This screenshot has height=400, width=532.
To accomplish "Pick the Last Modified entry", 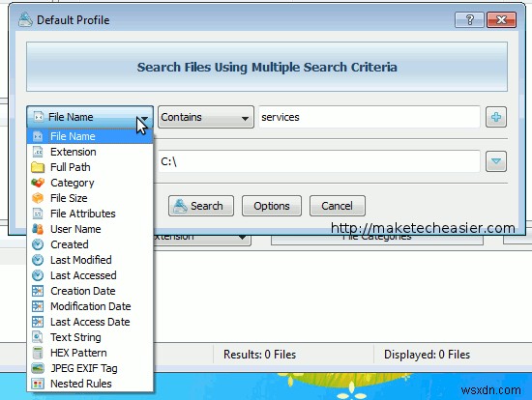I will (90, 260).
